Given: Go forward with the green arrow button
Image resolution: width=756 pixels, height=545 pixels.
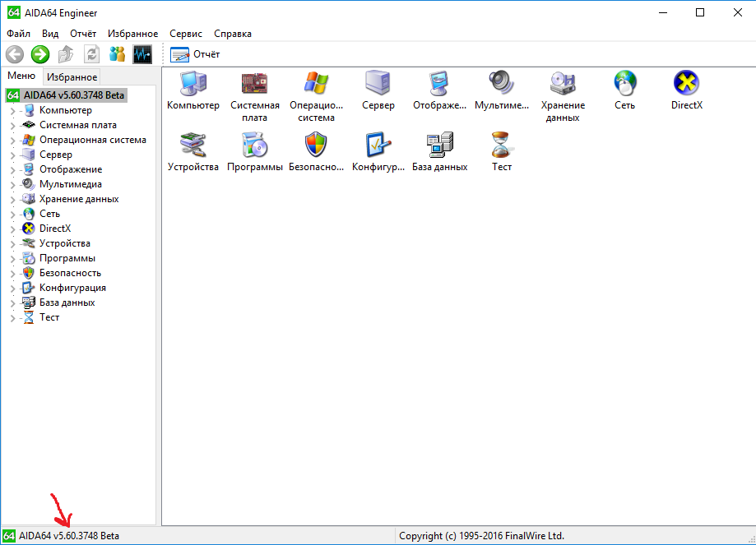Looking at the screenshot, I should [x=40, y=54].
